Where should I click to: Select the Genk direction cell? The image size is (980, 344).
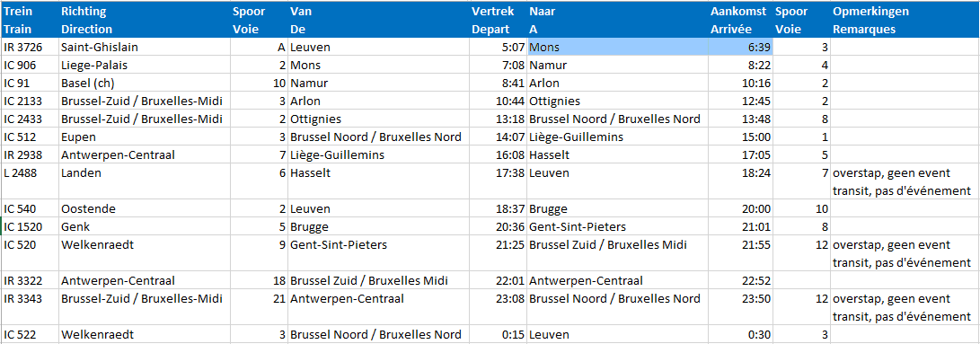tap(144, 226)
